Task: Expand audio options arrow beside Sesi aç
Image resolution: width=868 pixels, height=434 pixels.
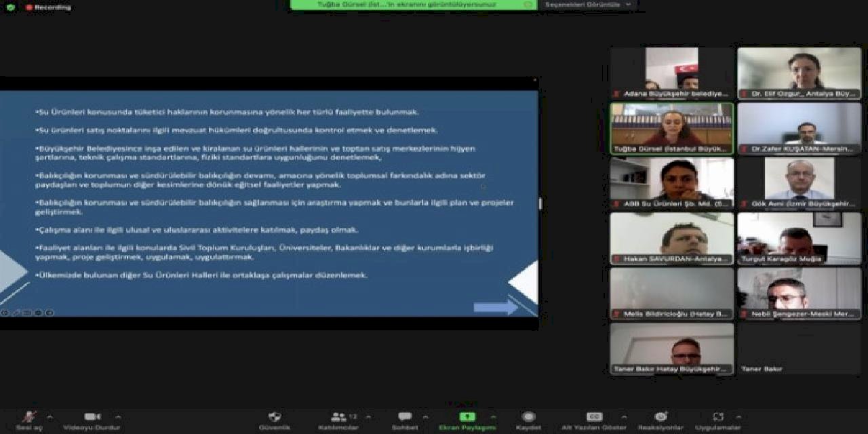Action: click(50, 417)
